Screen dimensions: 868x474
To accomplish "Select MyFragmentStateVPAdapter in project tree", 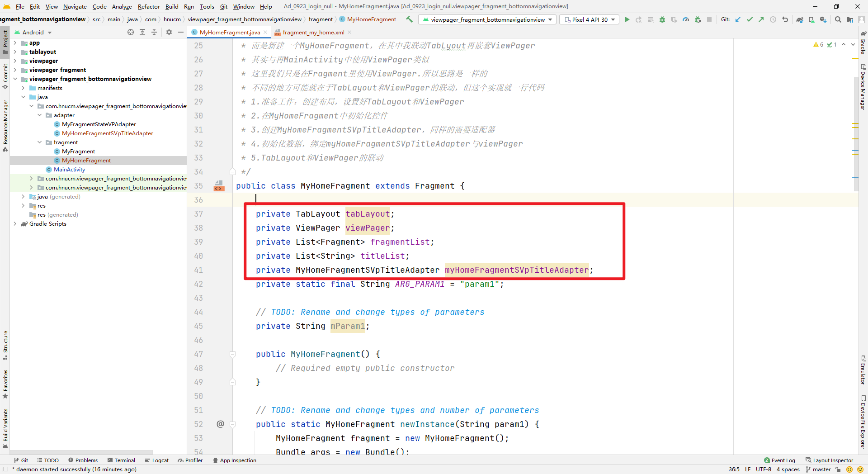I will (x=99, y=124).
